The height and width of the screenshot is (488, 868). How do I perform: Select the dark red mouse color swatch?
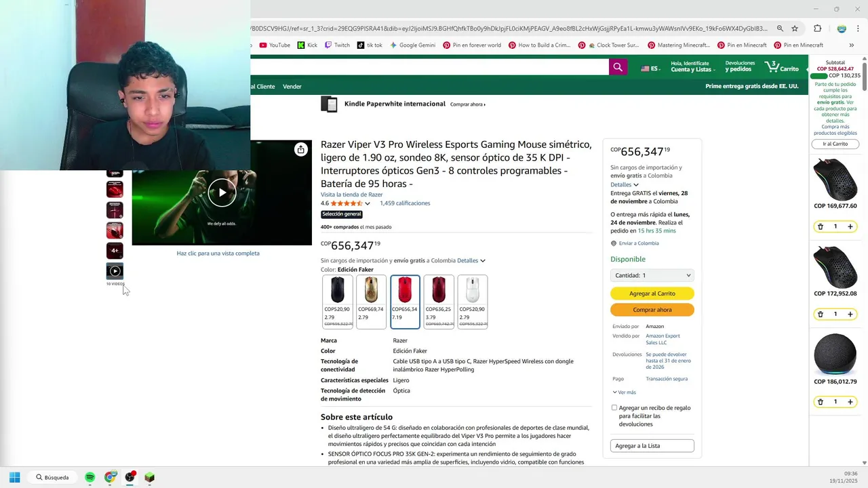coord(439,302)
